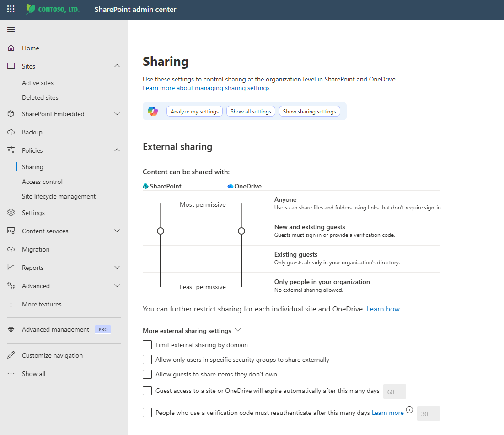
Task: Click the Sites window icon
Action: [x=11, y=66]
